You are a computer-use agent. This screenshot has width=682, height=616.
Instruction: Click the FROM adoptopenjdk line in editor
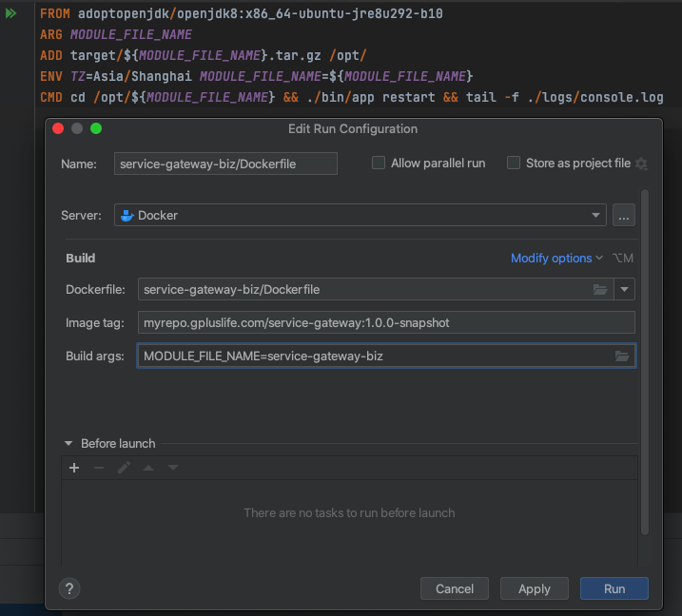242,13
